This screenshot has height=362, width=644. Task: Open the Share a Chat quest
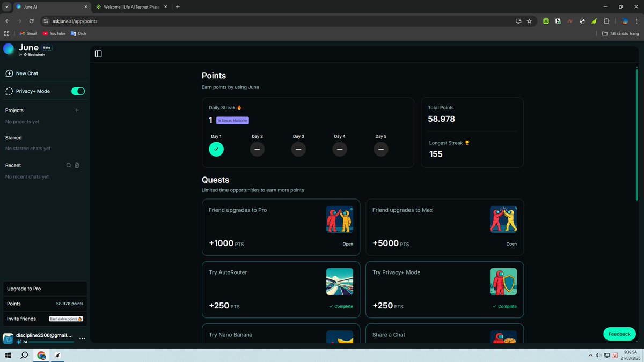coord(444,334)
